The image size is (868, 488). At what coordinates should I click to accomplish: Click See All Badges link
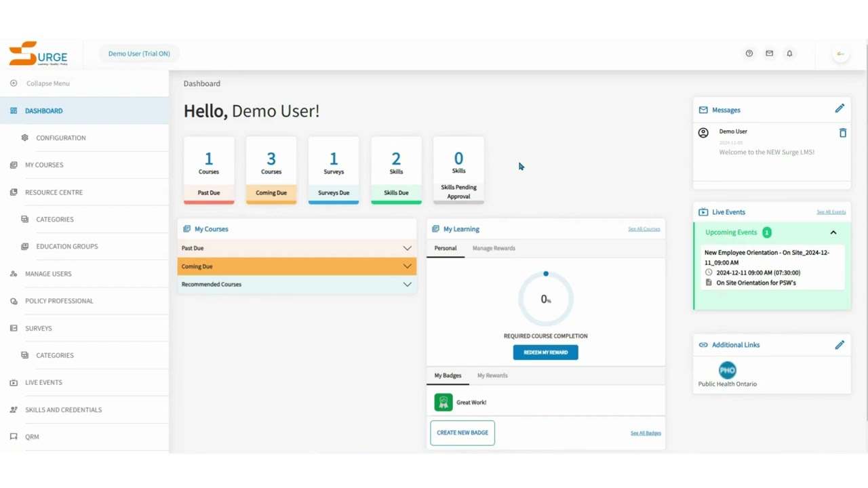pos(646,433)
